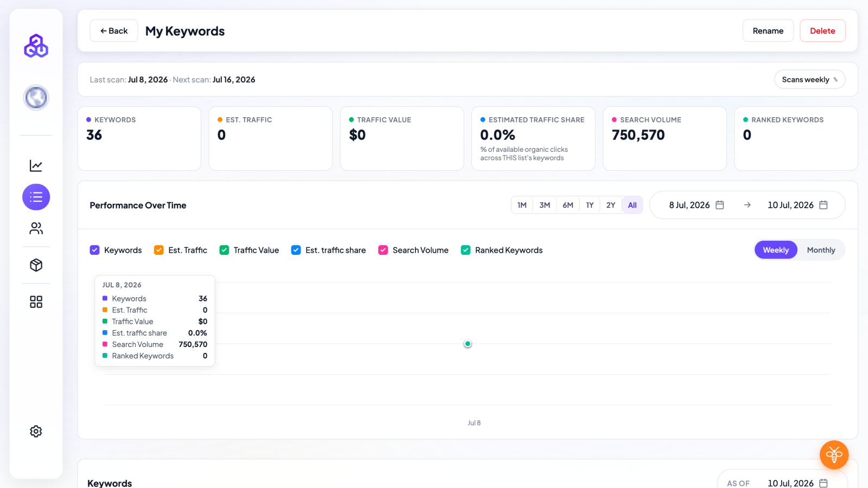Screen dimensions: 868x488
Task: Click the Rename button
Action: click(x=768, y=31)
